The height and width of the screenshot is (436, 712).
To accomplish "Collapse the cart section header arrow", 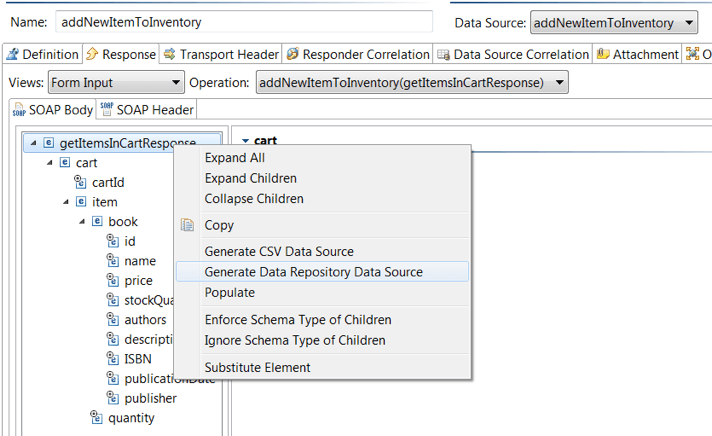I will point(246,141).
